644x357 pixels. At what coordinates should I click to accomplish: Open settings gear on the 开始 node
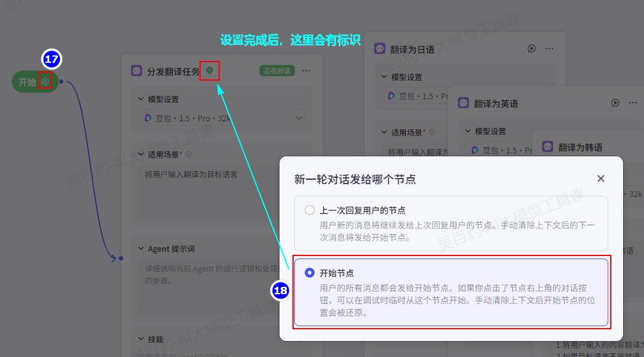pyautogui.click(x=44, y=82)
